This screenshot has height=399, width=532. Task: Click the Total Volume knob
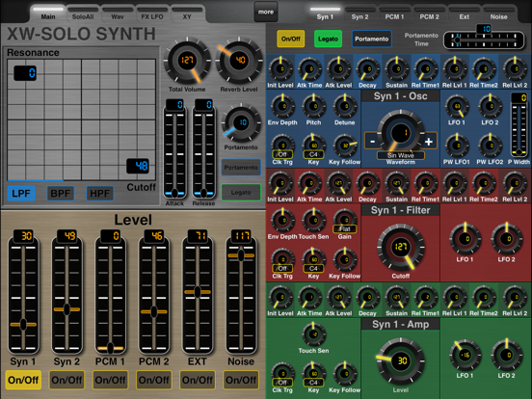(x=187, y=61)
